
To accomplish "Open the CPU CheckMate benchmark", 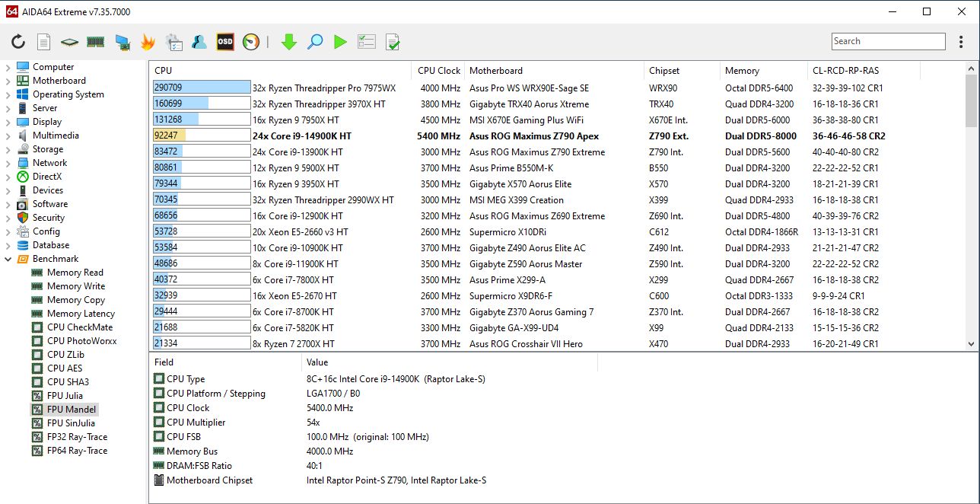I will pos(80,327).
